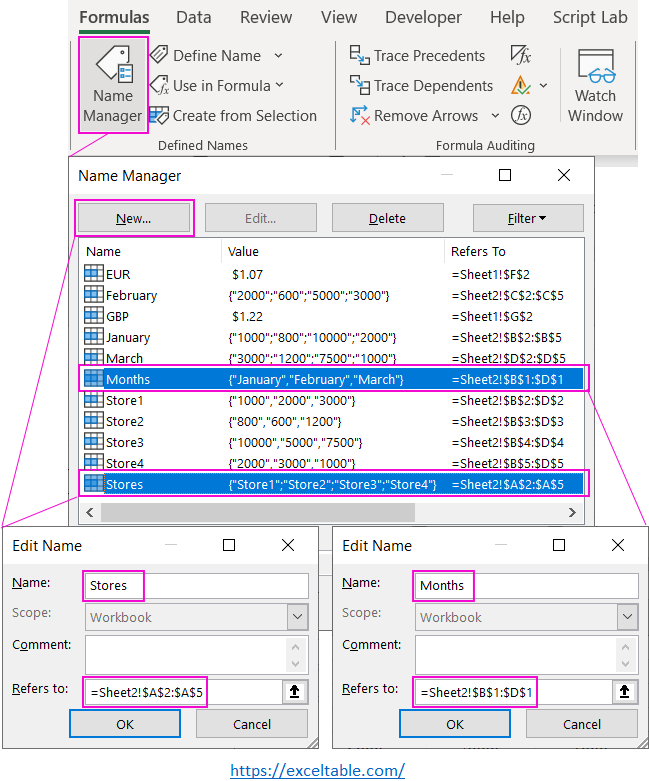Open the Developer ribbon tab

tap(423, 17)
